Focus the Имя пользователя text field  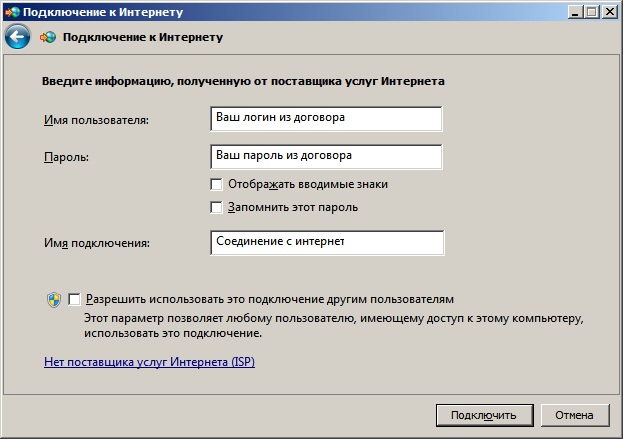click(x=326, y=118)
